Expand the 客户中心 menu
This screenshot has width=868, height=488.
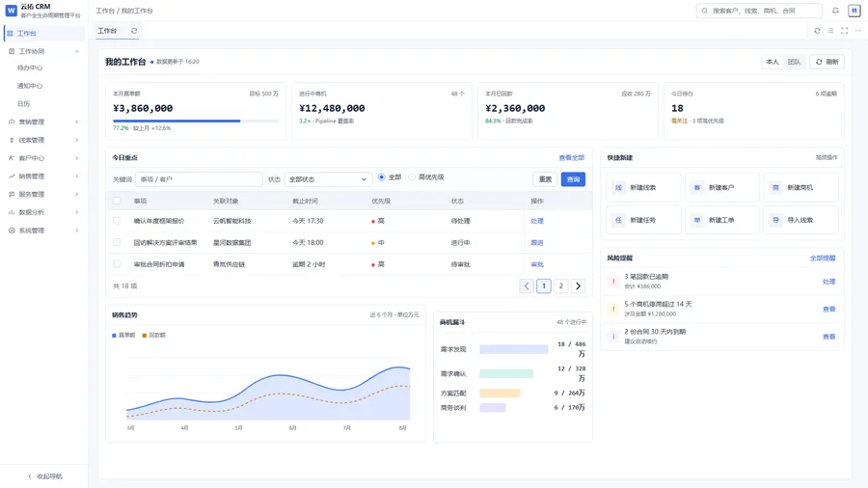tap(77, 158)
